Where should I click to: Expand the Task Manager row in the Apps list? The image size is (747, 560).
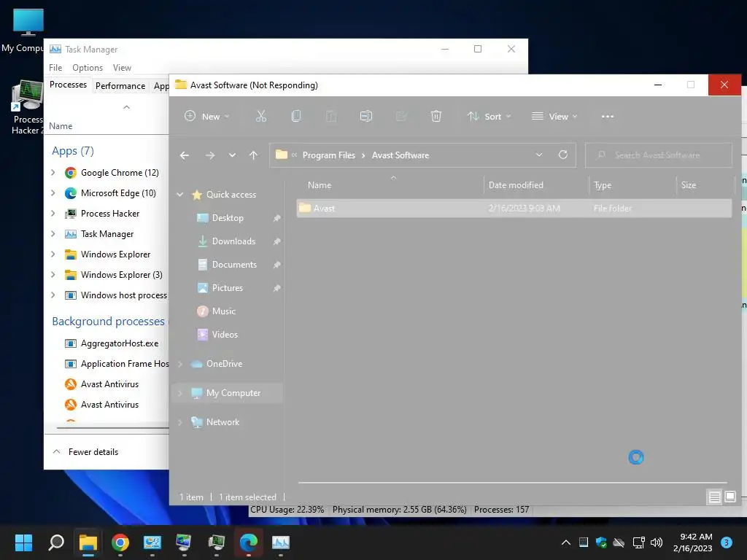[53, 234]
